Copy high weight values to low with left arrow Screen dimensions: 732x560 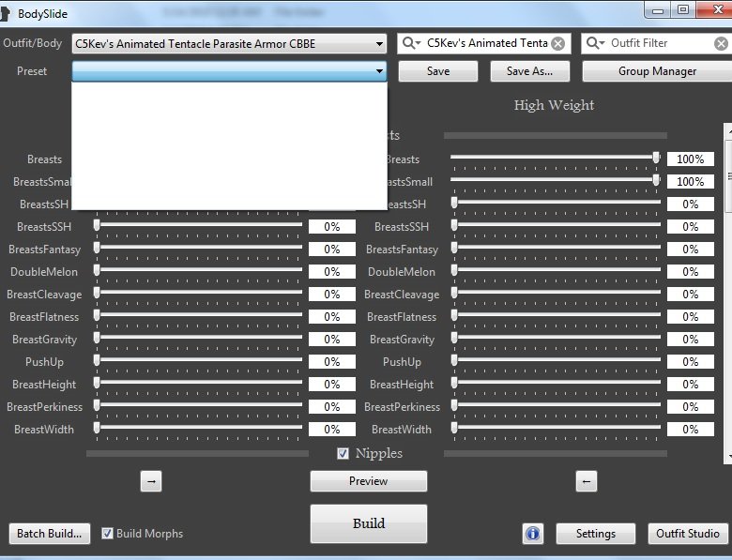(587, 481)
